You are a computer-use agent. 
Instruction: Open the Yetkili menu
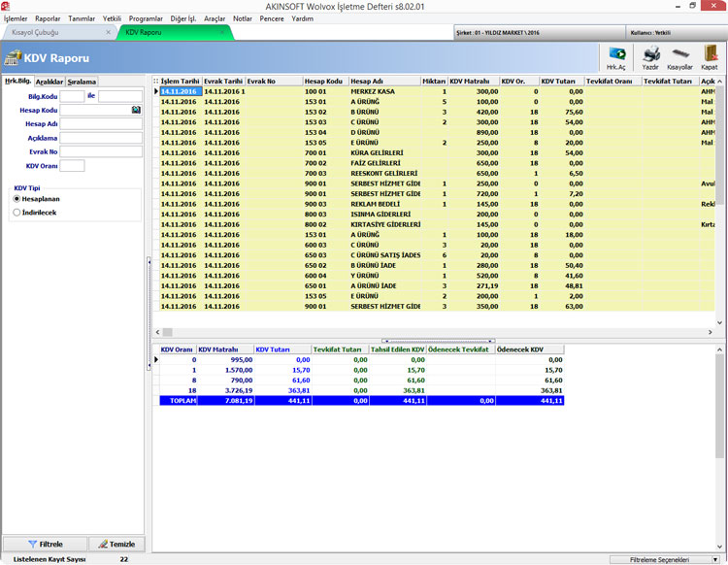click(x=112, y=18)
